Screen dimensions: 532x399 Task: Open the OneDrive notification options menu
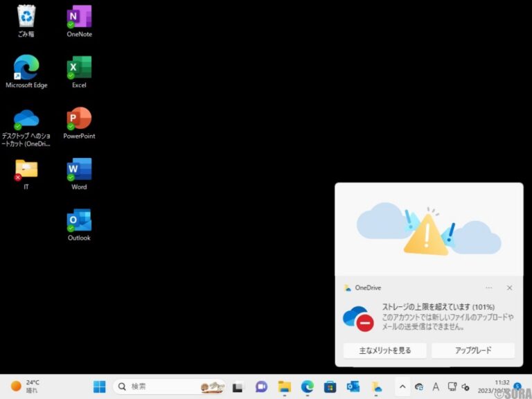pyautogui.click(x=488, y=287)
